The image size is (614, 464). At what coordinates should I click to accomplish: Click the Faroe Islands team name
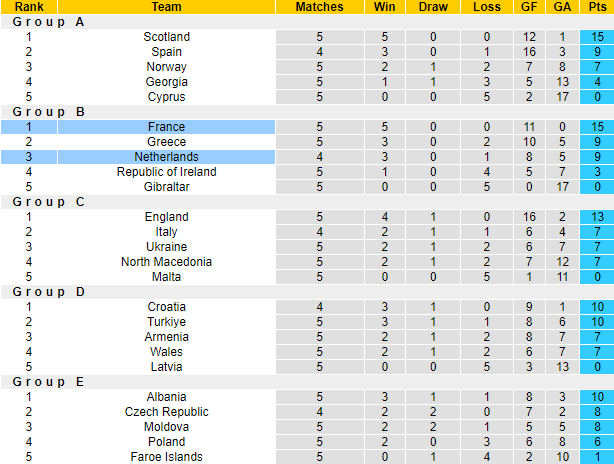pos(166,457)
